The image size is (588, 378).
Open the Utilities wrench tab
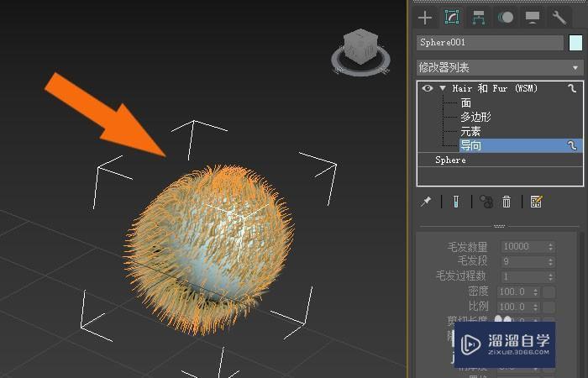(559, 18)
